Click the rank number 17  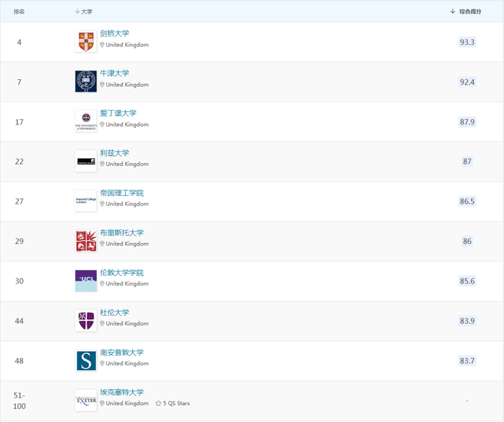click(x=20, y=122)
